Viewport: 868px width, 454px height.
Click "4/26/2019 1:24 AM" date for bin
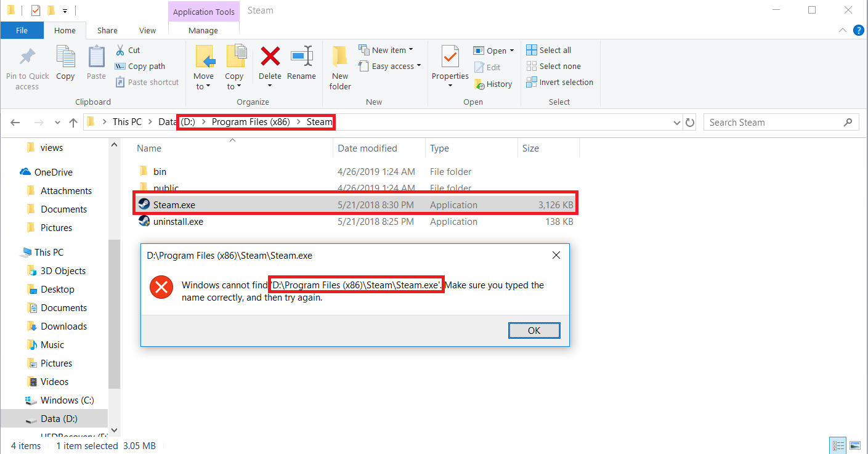click(x=376, y=171)
